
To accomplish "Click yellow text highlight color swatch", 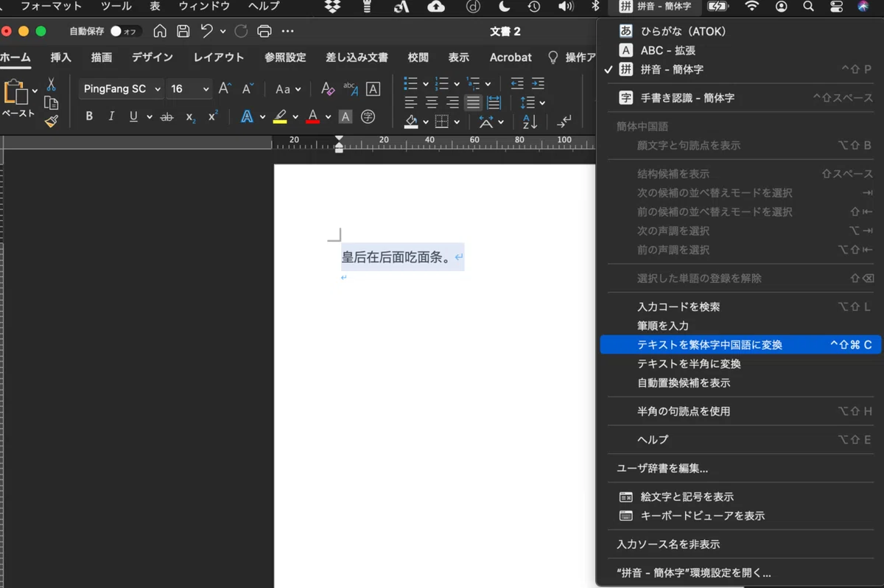I will coord(280,116).
